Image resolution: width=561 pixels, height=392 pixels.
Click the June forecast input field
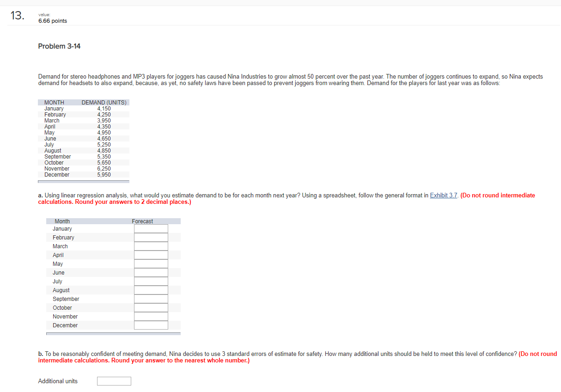151,272
